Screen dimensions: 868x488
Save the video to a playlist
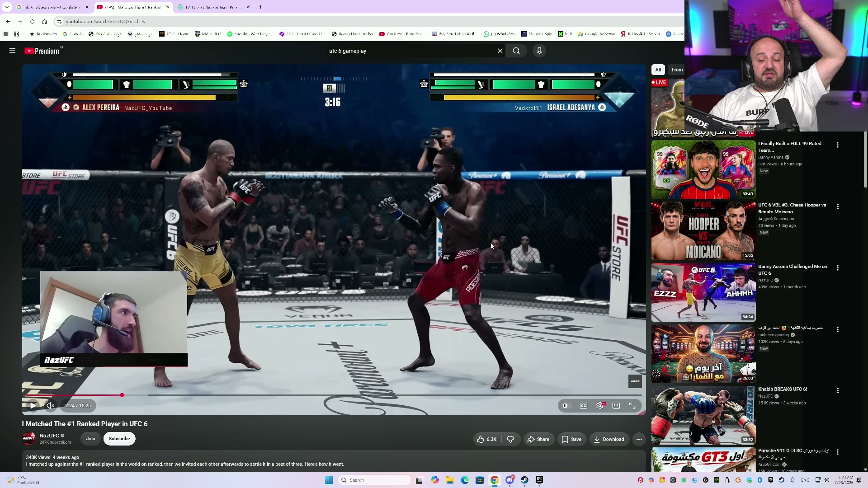click(571, 439)
